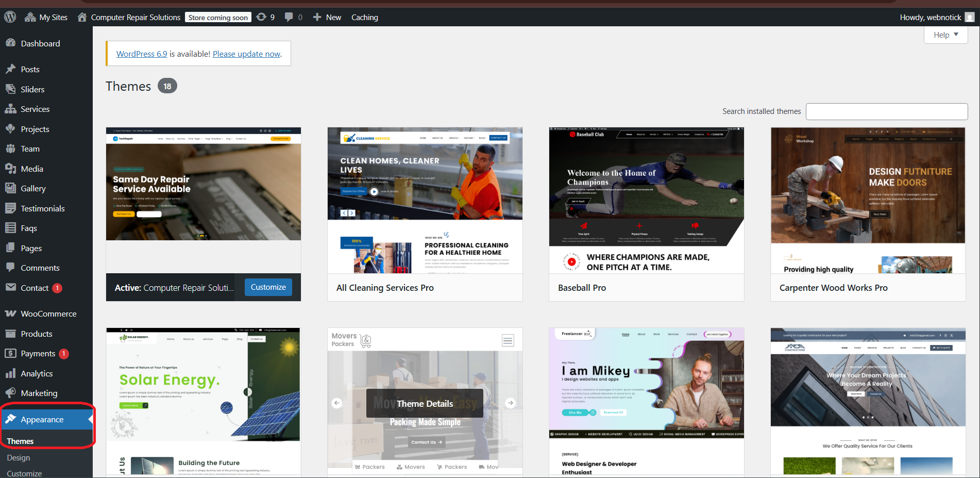
Task: Click the Analytics bar chart icon
Action: pos(10,373)
